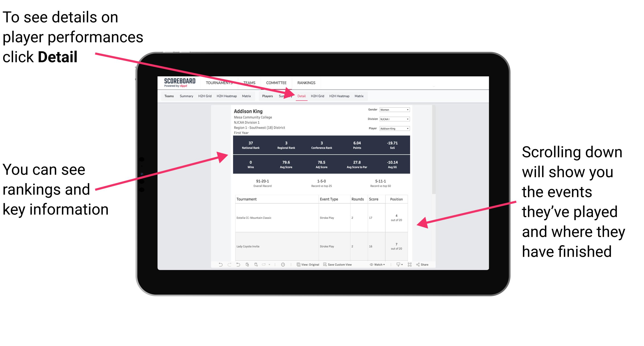Open the RANKINGS menu item
The image size is (644, 346).
click(306, 83)
